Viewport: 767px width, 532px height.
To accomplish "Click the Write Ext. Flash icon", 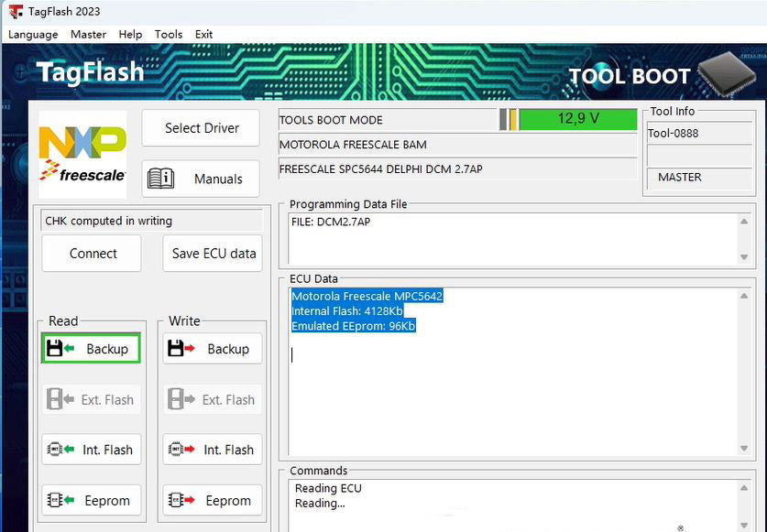I will click(181, 399).
